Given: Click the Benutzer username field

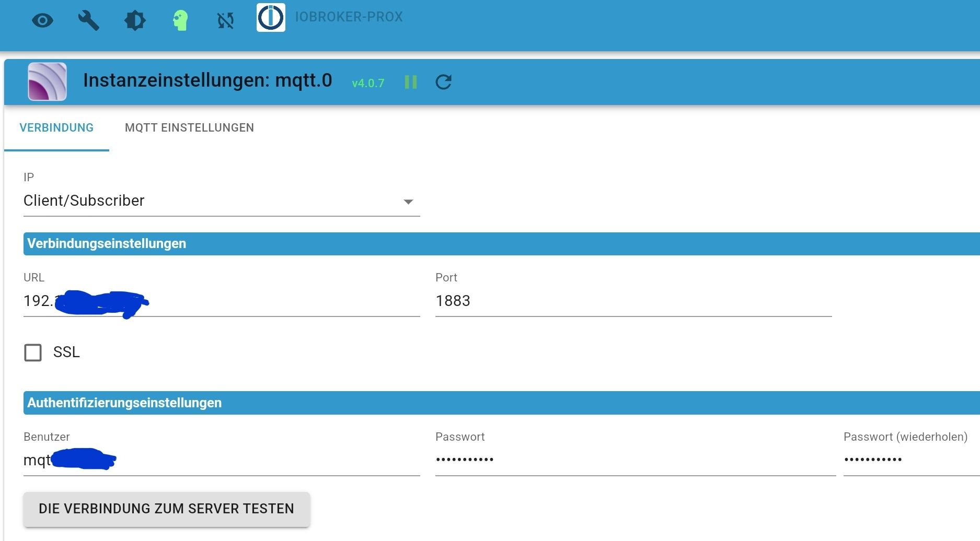Looking at the screenshot, I should pos(222,461).
